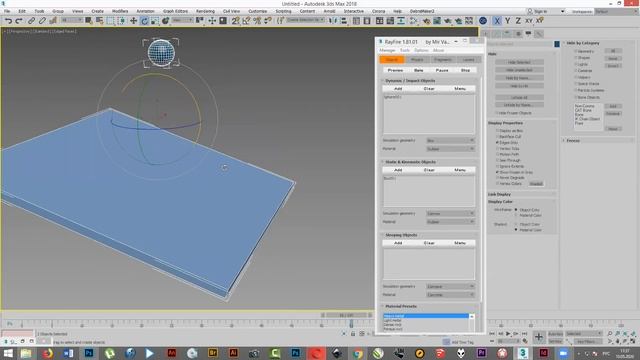The image size is (640, 360).
Task: Open the Static objects Material dropdown
Action: [x=450, y=222]
